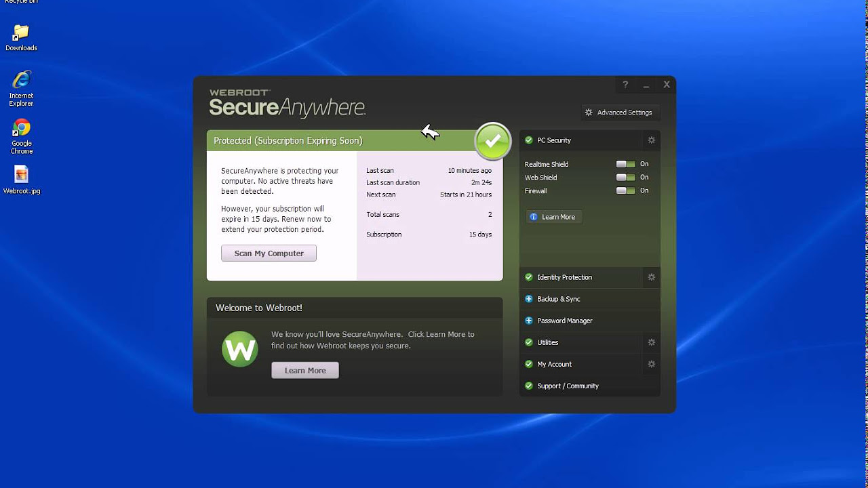
Task: Click the 'Starts in 21 hours' value
Action: (x=466, y=195)
